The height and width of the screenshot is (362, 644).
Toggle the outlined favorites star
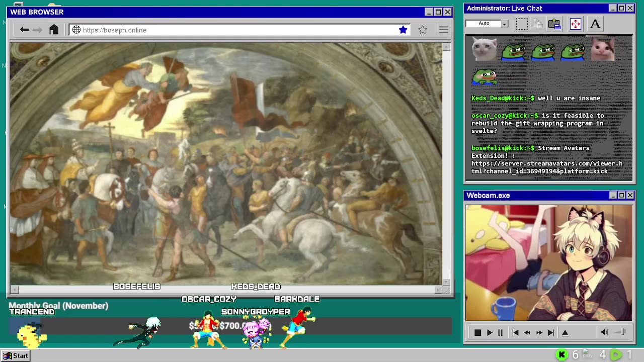(423, 30)
